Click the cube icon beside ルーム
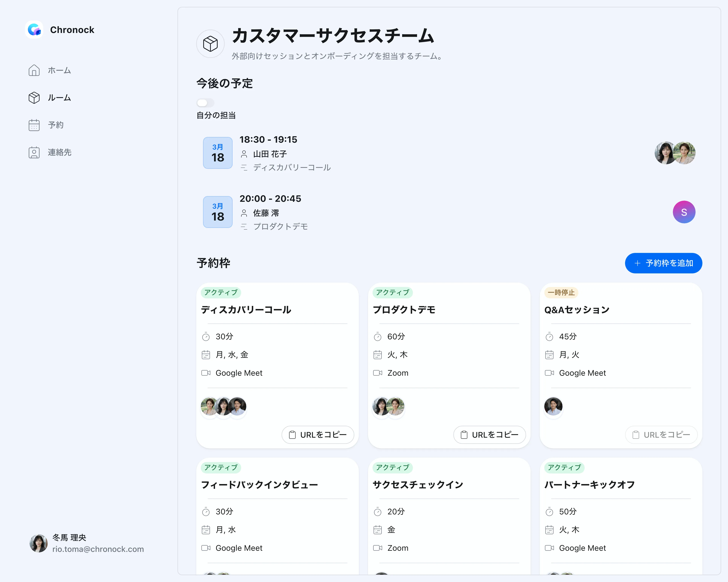728x582 pixels. (34, 98)
